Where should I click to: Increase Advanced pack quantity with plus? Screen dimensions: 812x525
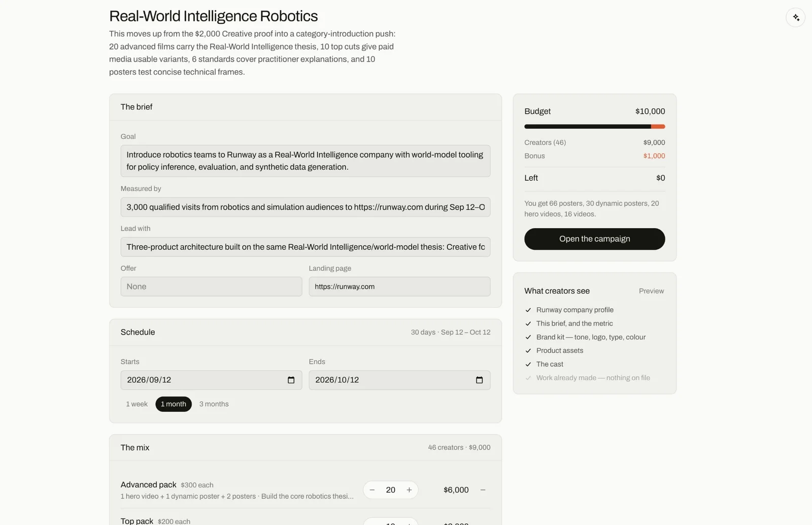point(409,490)
